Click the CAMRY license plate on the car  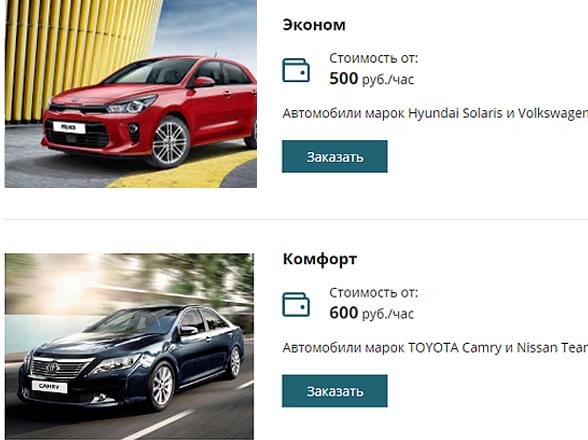tap(50, 387)
